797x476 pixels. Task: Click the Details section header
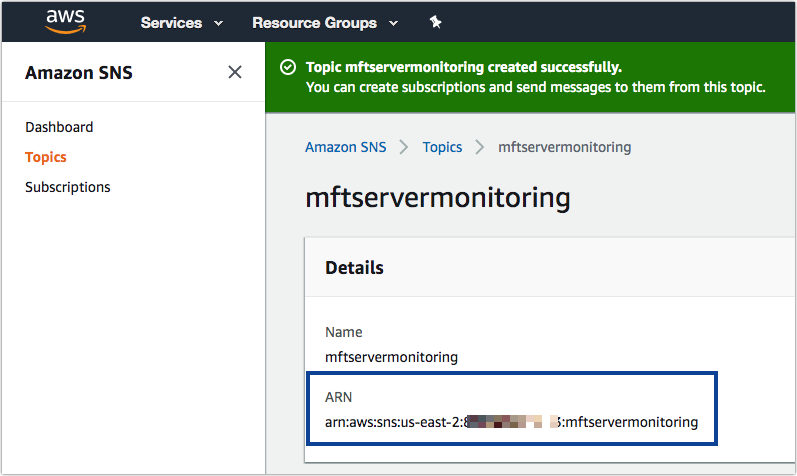(x=354, y=268)
